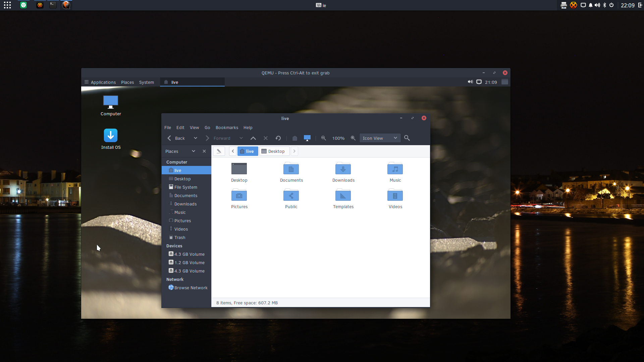Click the host power tray icon
This screenshot has width=644, height=362.
(x=611, y=5)
